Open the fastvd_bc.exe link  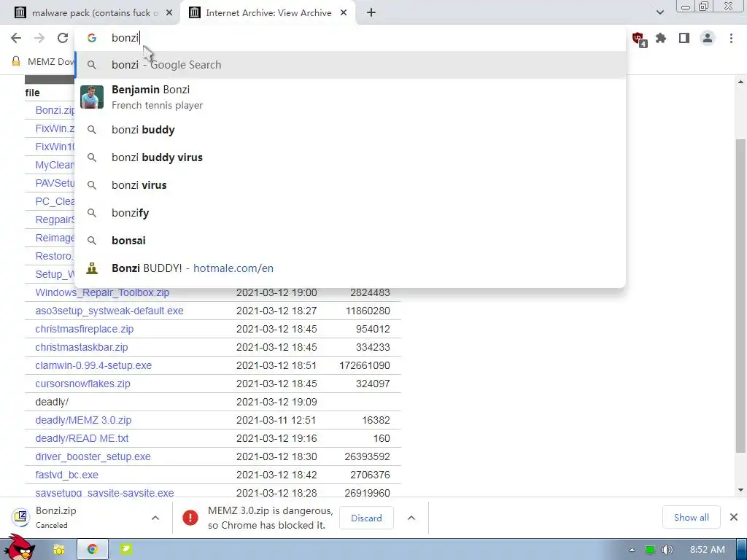(x=66, y=475)
